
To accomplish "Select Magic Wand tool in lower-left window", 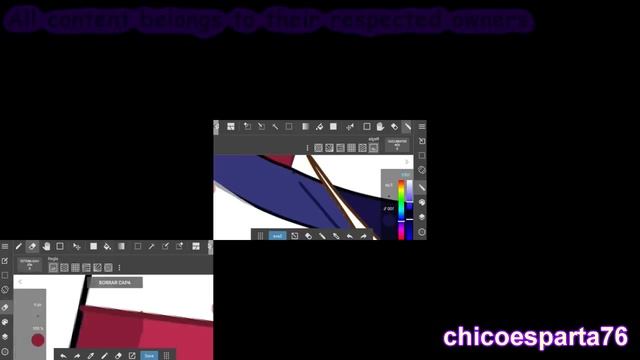I will point(151,246).
